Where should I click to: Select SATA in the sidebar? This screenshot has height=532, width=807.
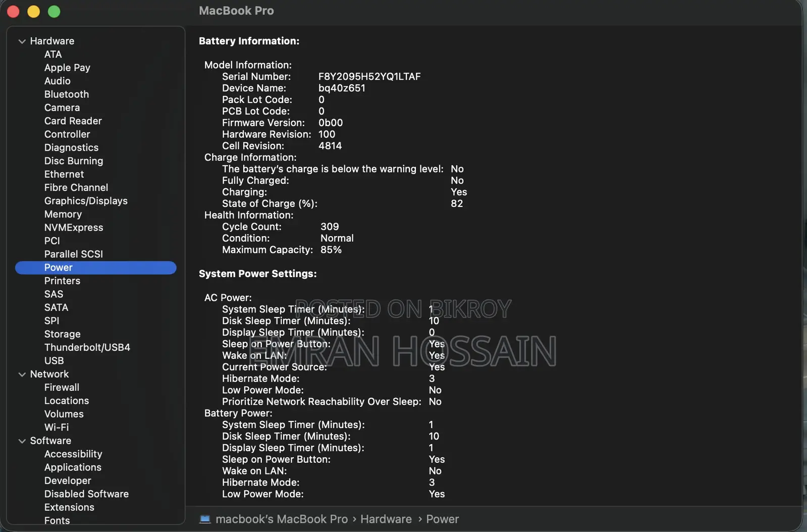pyautogui.click(x=56, y=307)
